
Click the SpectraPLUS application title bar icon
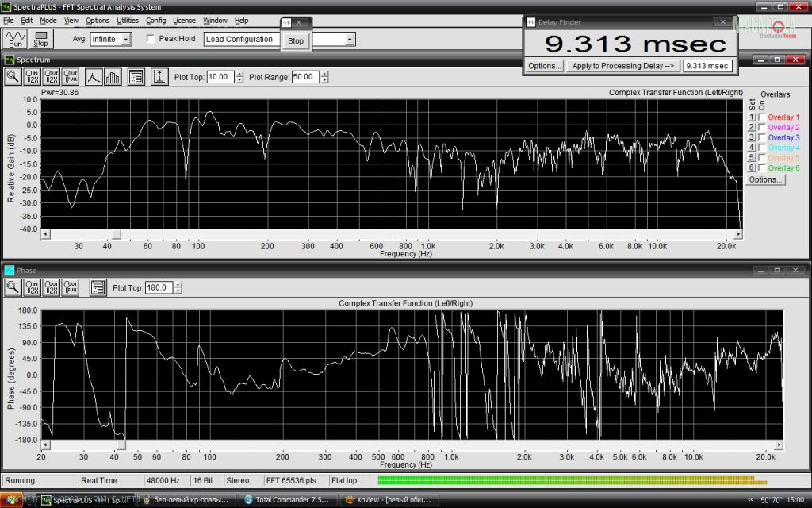click(x=6, y=6)
